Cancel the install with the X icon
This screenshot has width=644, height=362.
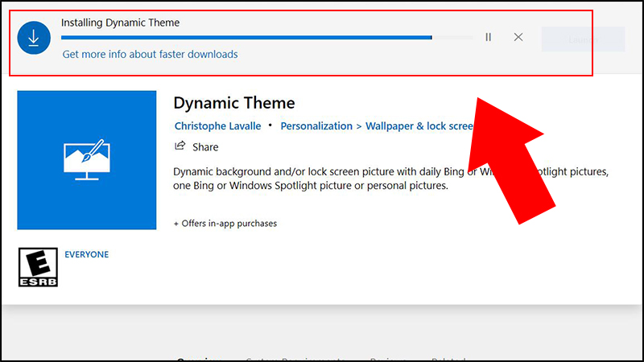click(518, 37)
